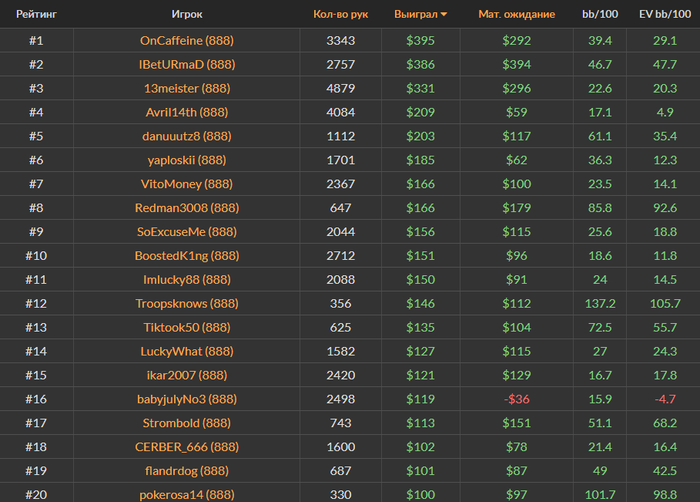Open SoExcuseMe (888) profile link

point(187,232)
